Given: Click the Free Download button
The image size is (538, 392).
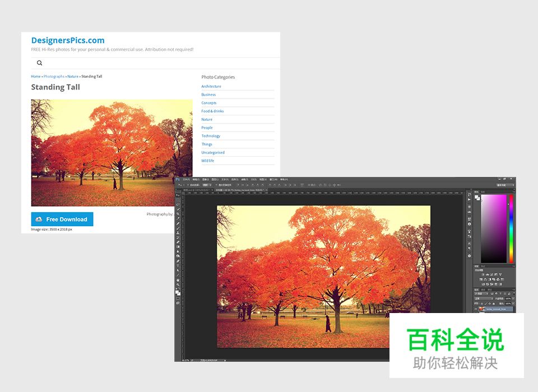Looking at the screenshot, I should [62, 220].
